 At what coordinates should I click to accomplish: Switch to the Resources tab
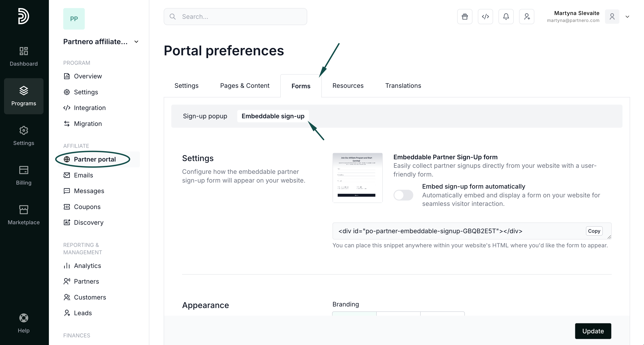click(348, 86)
